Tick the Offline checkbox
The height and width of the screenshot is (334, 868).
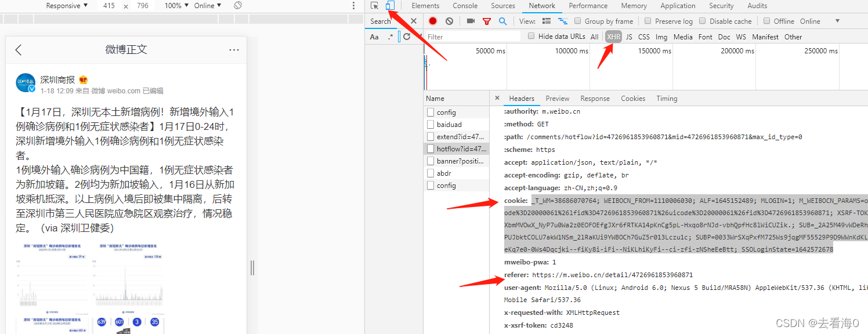pyautogui.click(x=766, y=21)
